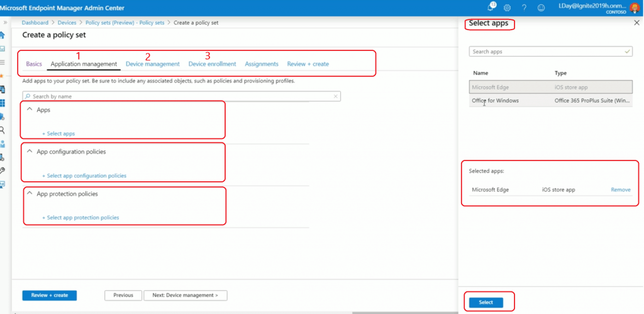
Task: Click the sidebar magnifying glass icon
Action: click(x=3, y=130)
